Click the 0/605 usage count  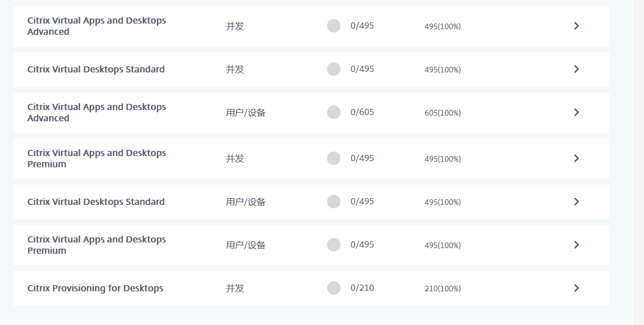362,112
